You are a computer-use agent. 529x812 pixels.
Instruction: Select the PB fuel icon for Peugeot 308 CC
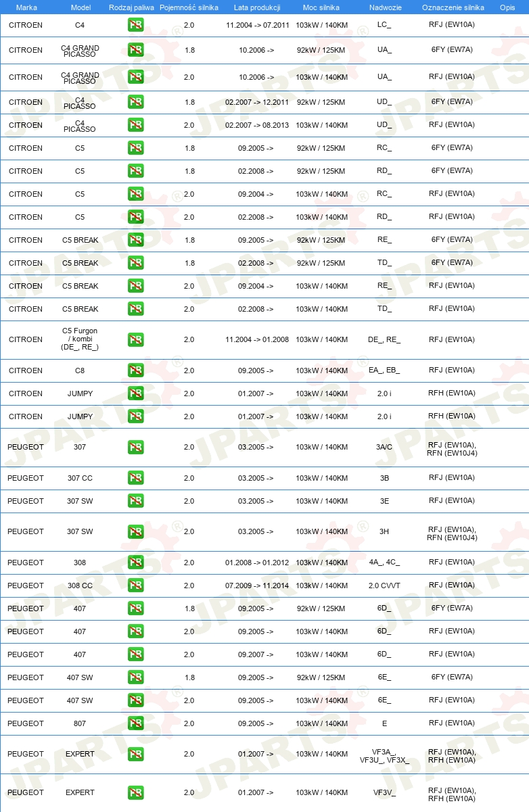tap(136, 586)
